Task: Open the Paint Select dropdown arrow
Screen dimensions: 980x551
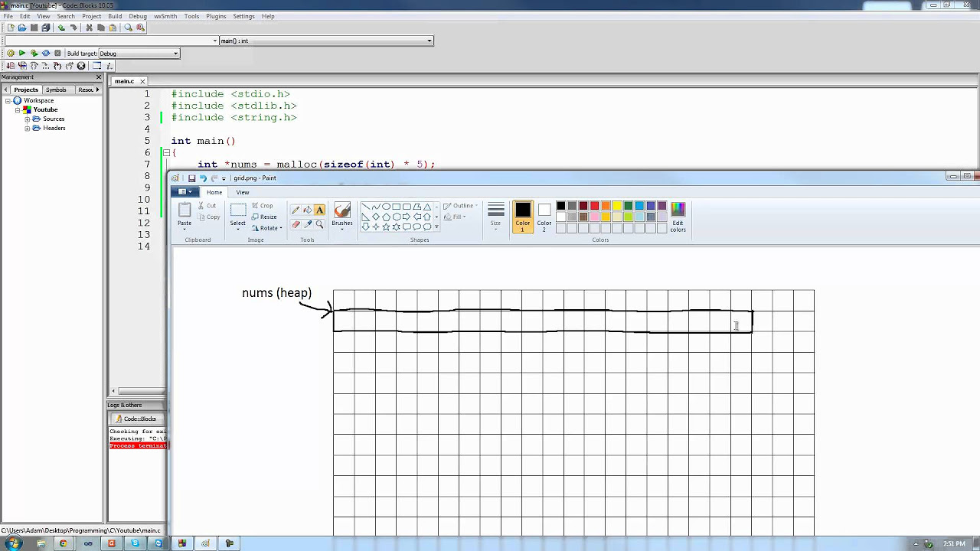Action: pyautogui.click(x=238, y=228)
